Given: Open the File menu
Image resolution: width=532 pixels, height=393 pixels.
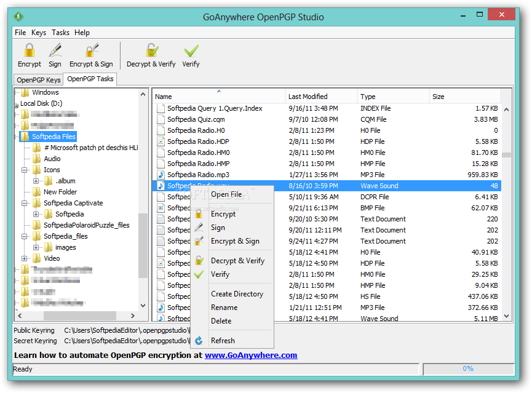Looking at the screenshot, I should pyautogui.click(x=20, y=33).
